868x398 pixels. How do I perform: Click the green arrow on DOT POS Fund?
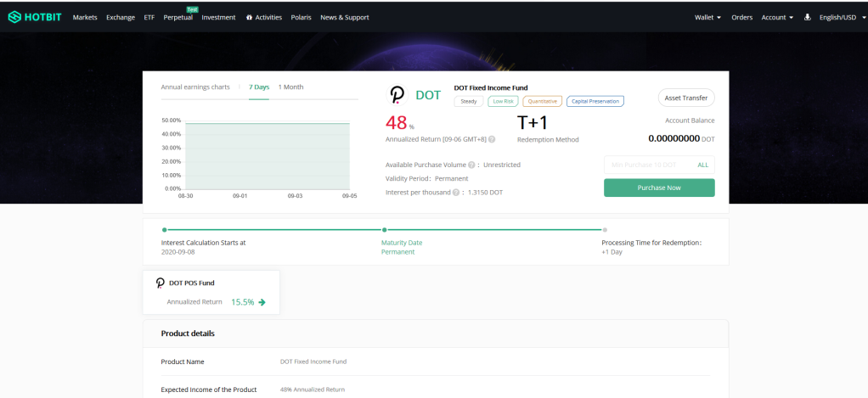click(x=262, y=302)
